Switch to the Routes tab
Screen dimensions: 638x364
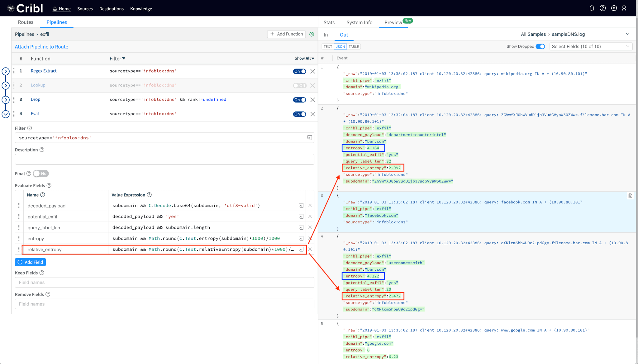pos(26,22)
